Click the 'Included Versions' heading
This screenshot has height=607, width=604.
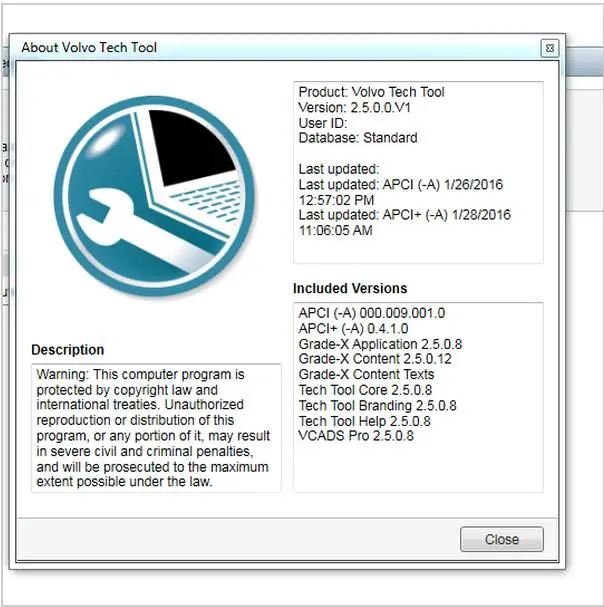click(x=350, y=288)
